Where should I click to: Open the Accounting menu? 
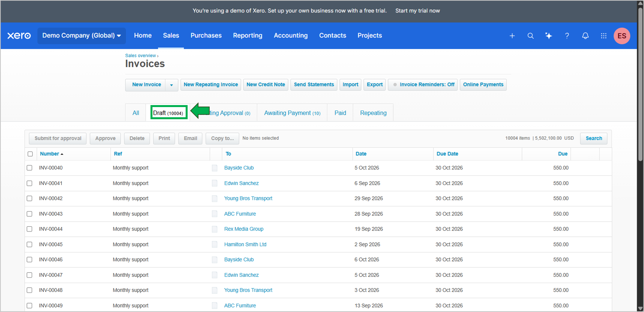coord(291,35)
